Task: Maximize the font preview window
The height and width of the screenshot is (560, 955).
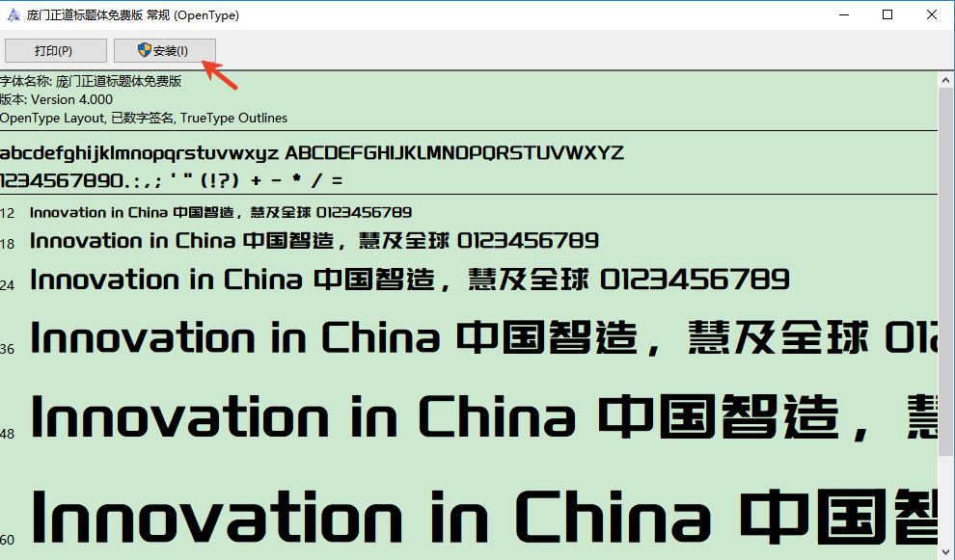Action: coord(887,14)
